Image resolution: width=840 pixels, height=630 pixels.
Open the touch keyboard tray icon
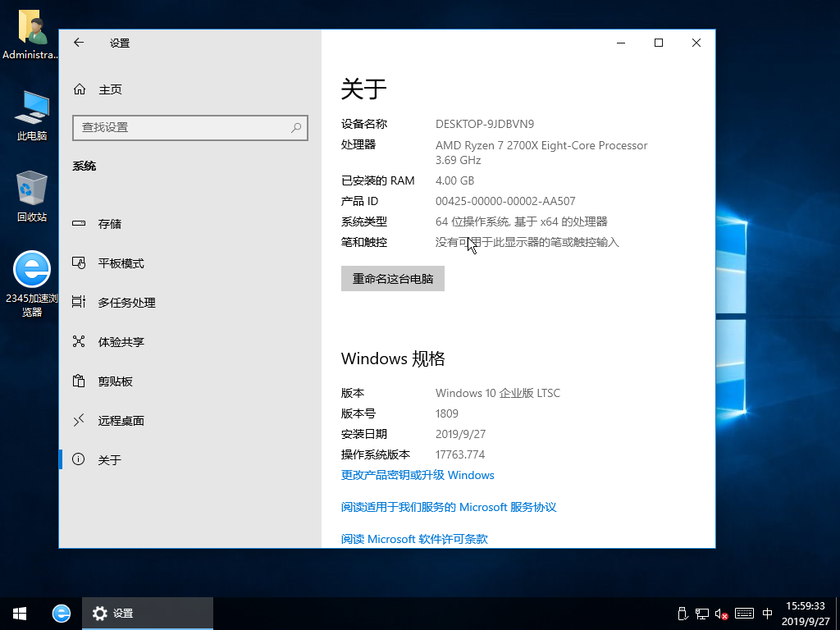pyautogui.click(x=744, y=614)
